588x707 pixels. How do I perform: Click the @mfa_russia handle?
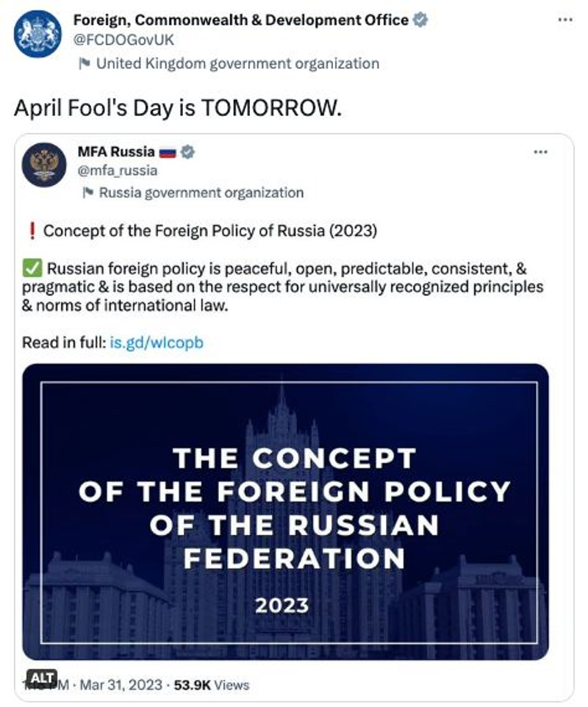point(118,171)
